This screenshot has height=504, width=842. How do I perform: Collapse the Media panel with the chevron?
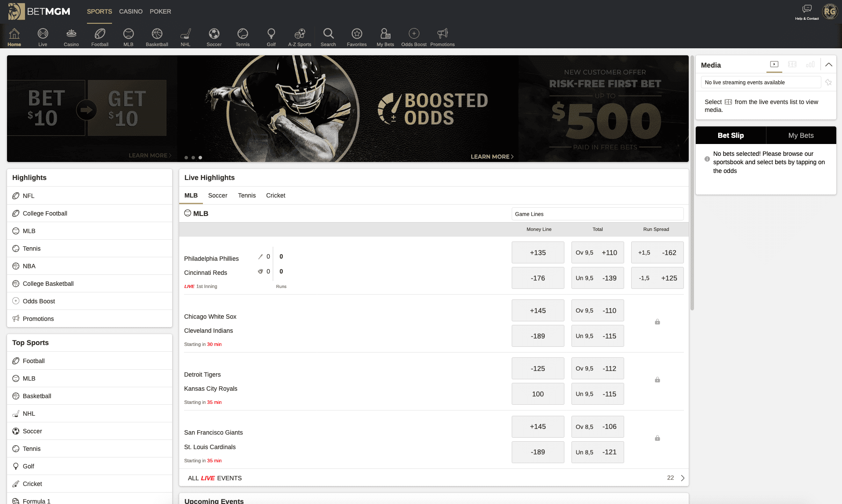[x=829, y=65]
